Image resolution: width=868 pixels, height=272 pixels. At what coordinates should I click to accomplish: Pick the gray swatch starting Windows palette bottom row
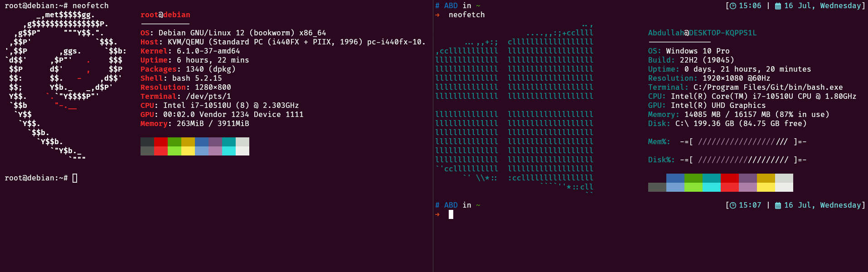(x=657, y=187)
